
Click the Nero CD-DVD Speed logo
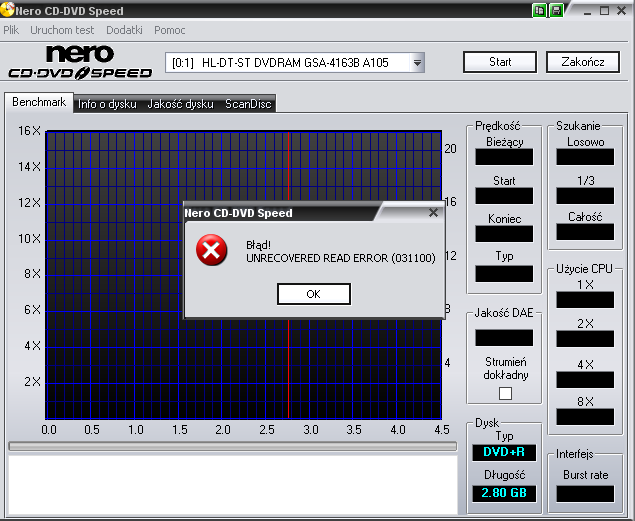click(x=80, y=62)
